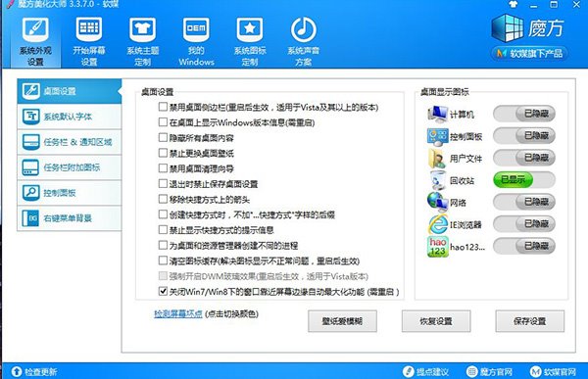This screenshot has width=588, height=379.
Task: Click the hao123 icon
Action: click(x=438, y=246)
